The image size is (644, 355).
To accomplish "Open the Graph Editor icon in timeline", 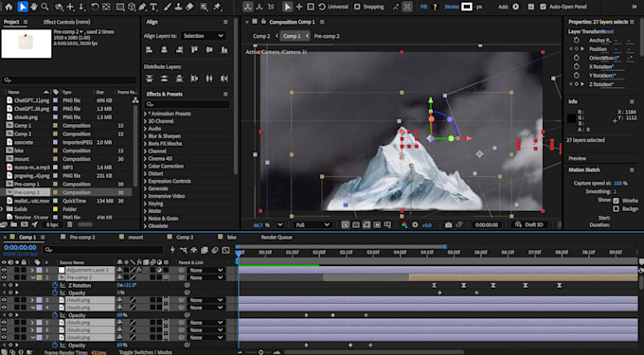I will click(x=225, y=250).
